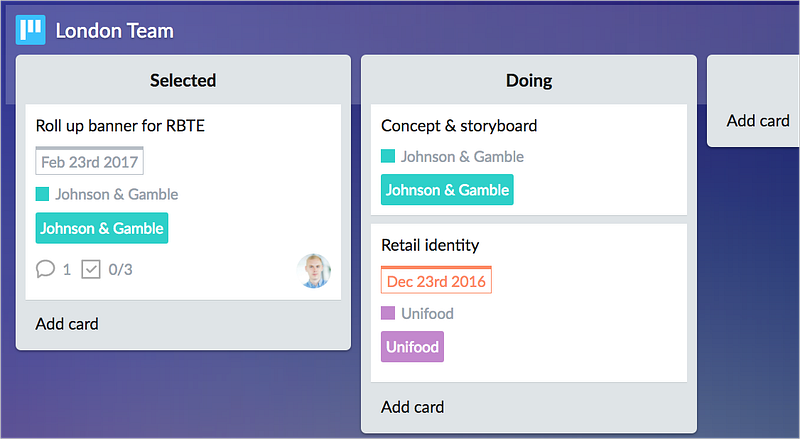800x439 pixels.
Task: Click teal swatch on Roll up banner card
Action: [42, 194]
